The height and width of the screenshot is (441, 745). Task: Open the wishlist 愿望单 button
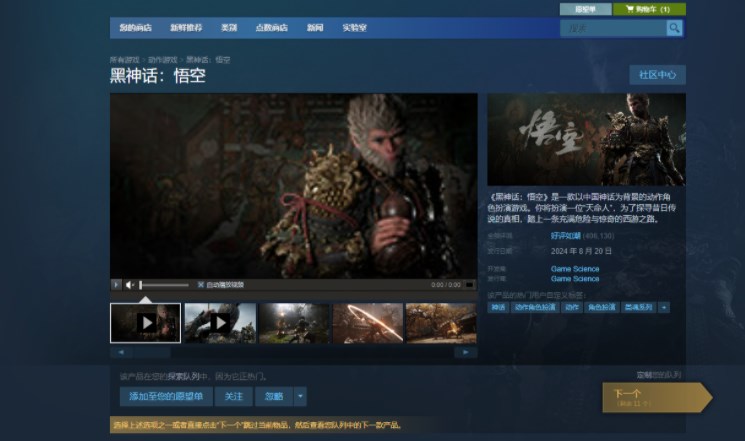[585, 9]
